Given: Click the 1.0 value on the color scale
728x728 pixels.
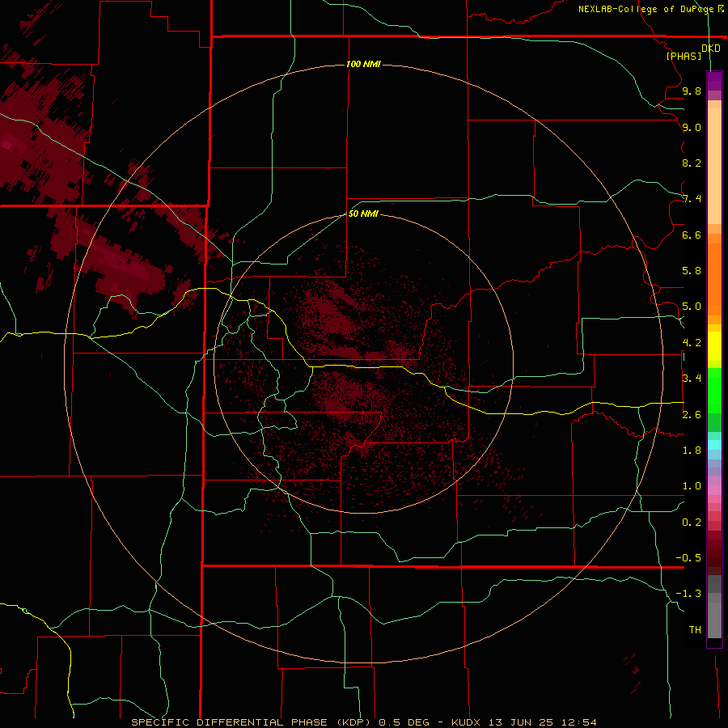Looking at the screenshot, I should coord(692,486).
